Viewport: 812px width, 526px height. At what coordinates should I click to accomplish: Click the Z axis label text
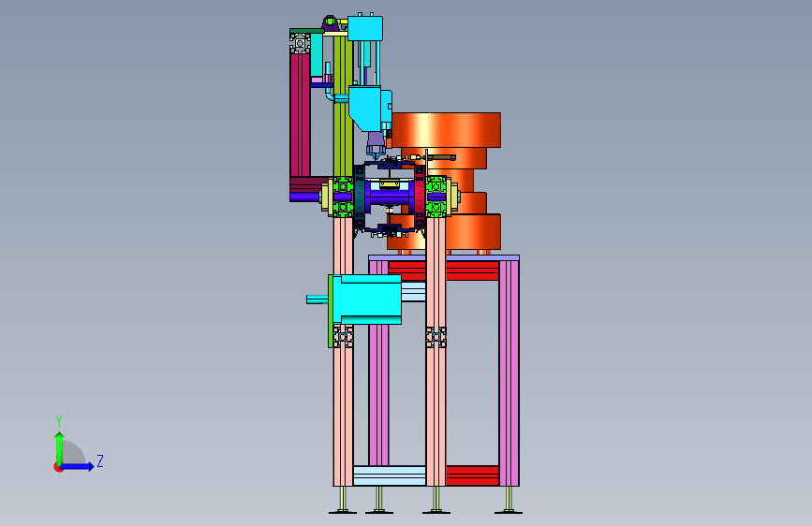pos(100,460)
